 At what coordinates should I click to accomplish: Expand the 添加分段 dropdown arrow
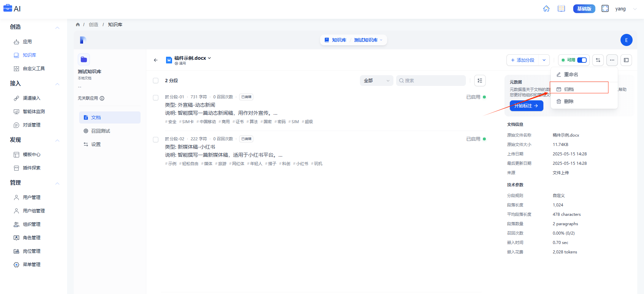tap(544, 60)
